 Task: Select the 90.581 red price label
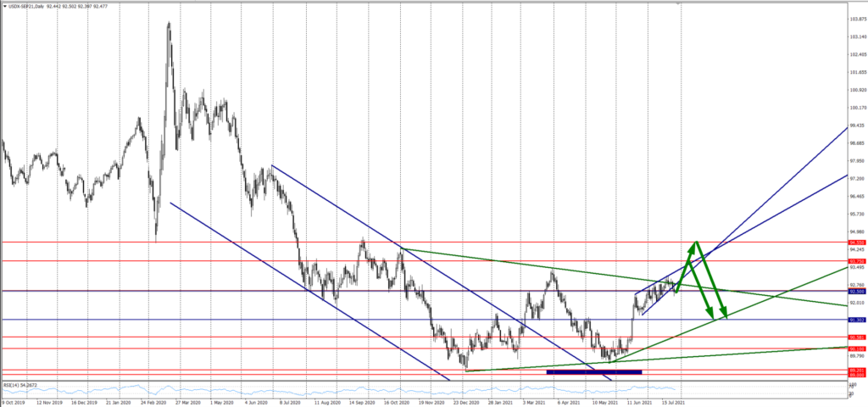point(857,337)
